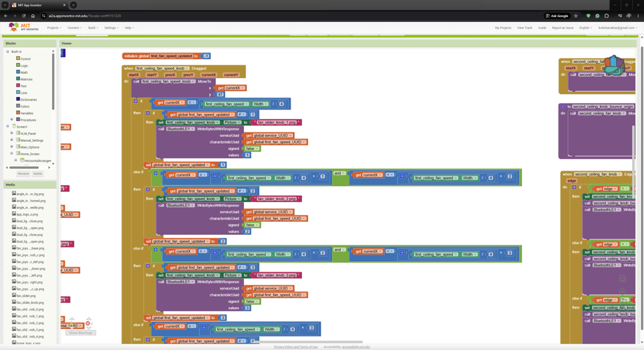Open Privacy Policy and Terms of Use

click(296, 347)
